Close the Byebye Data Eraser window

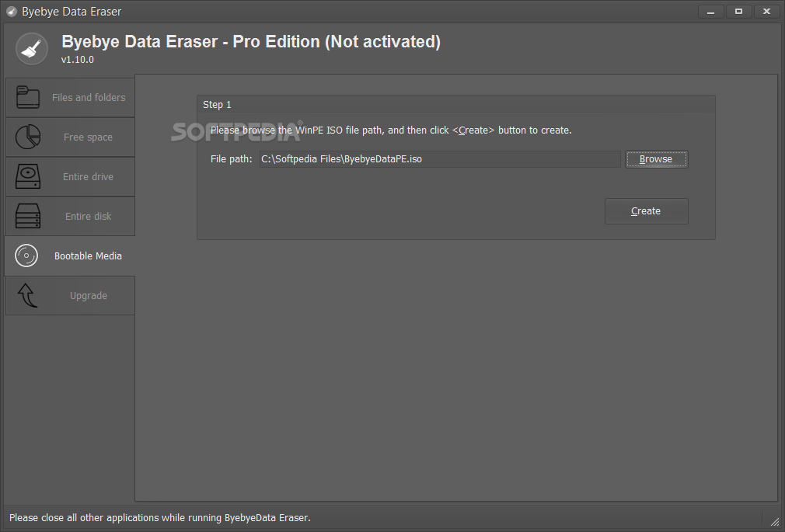pos(766,12)
